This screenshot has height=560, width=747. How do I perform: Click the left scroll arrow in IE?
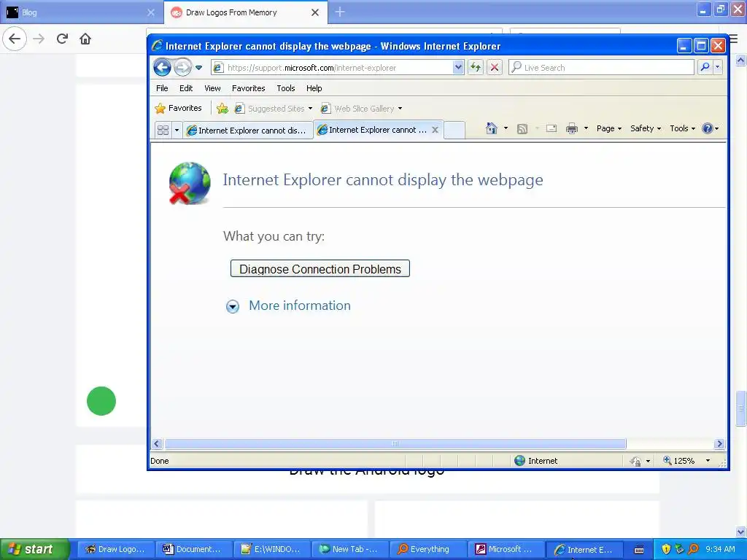pos(157,444)
